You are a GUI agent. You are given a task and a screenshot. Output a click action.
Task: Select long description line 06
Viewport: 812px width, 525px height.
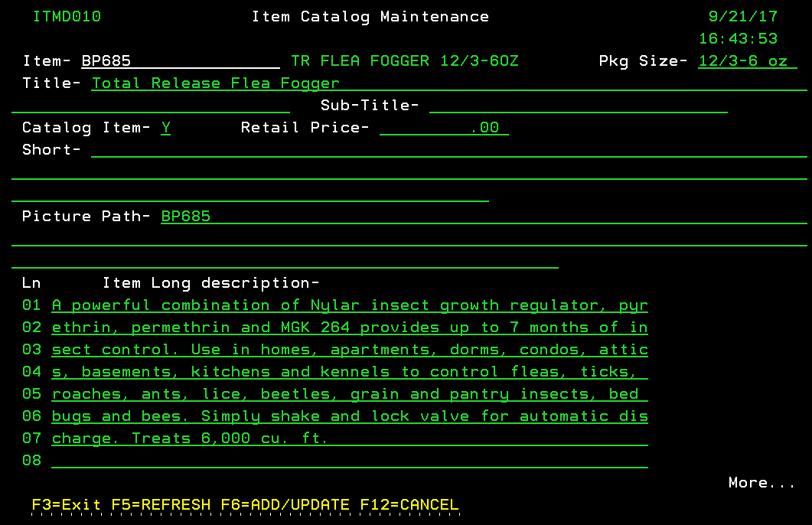[x=350, y=416]
